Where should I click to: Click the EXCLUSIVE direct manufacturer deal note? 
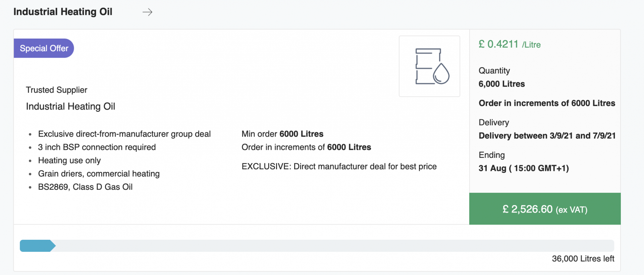click(x=339, y=167)
